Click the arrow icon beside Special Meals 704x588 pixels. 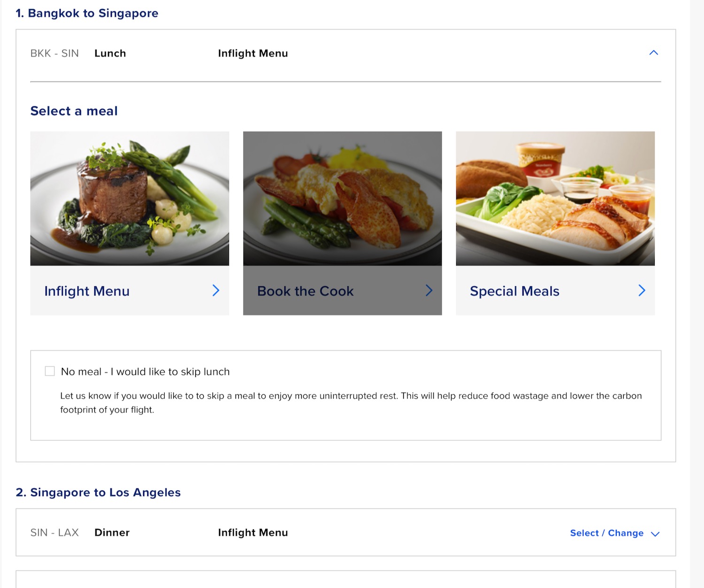[x=642, y=290]
